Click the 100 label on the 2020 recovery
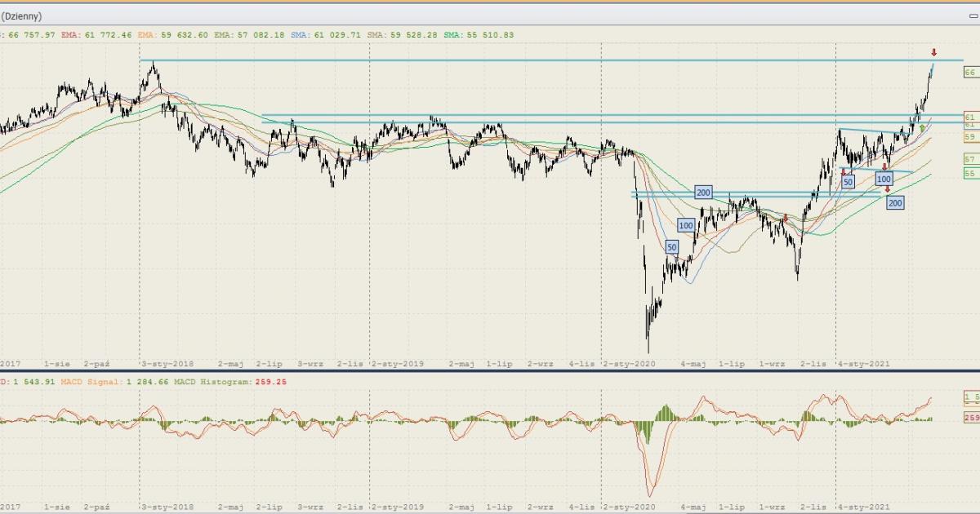Image resolution: width=980 pixels, height=514 pixels. pos(686,225)
